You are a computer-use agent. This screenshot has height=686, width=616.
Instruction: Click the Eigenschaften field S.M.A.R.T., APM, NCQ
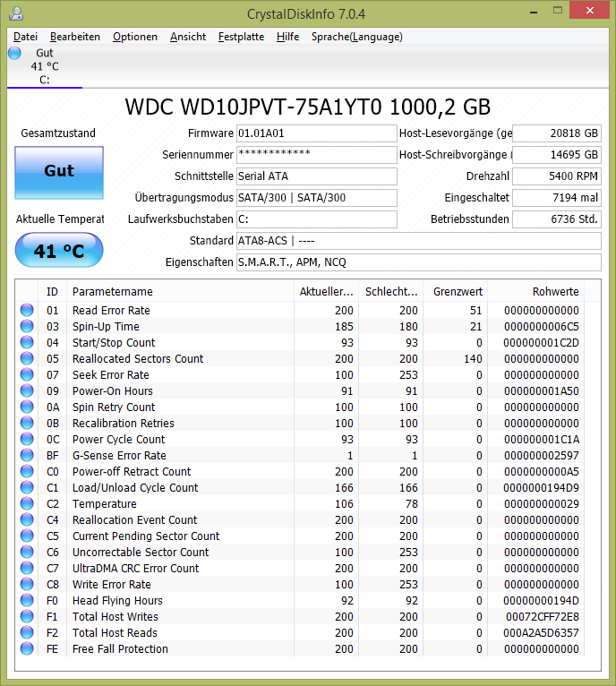419,262
